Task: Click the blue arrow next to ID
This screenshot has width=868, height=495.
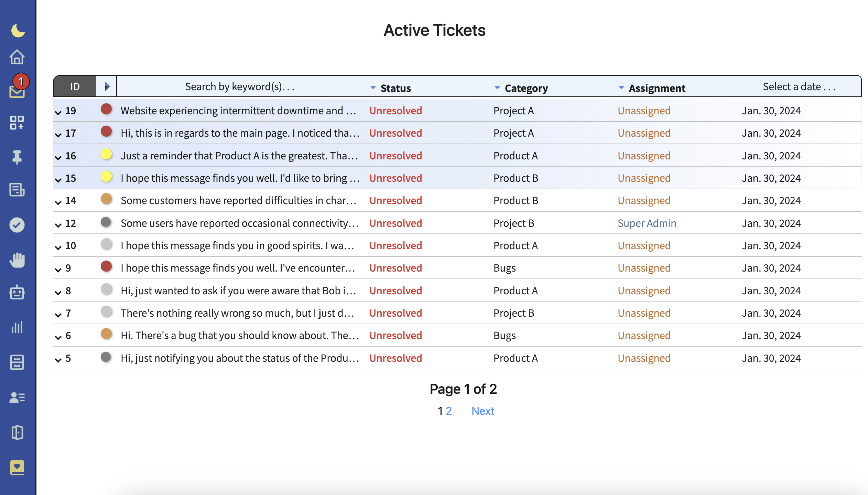Action: (107, 86)
